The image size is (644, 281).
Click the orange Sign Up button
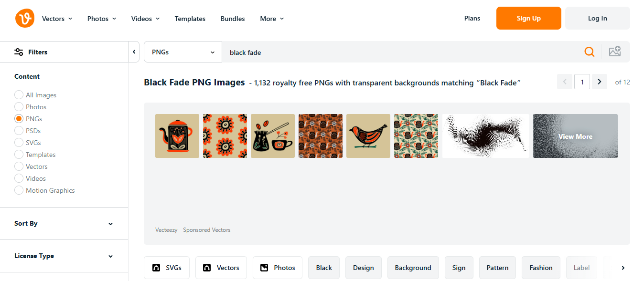tap(528, 18)
